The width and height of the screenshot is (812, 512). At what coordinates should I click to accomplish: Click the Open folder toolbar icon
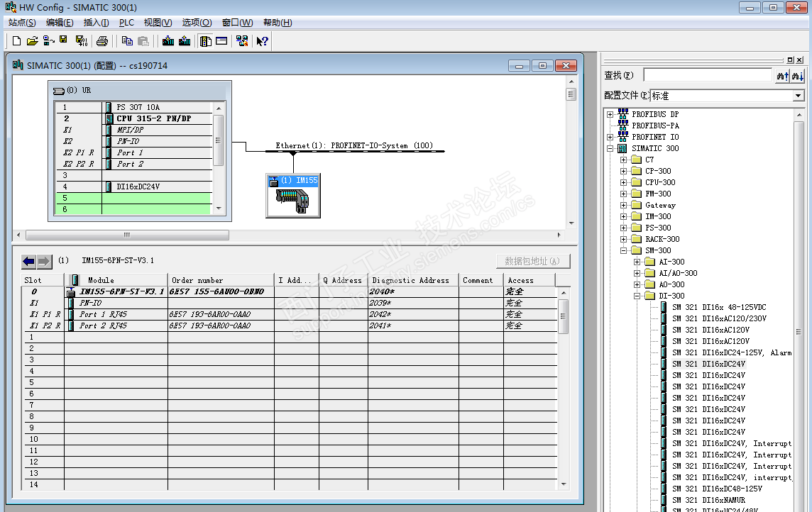point(32,41)
